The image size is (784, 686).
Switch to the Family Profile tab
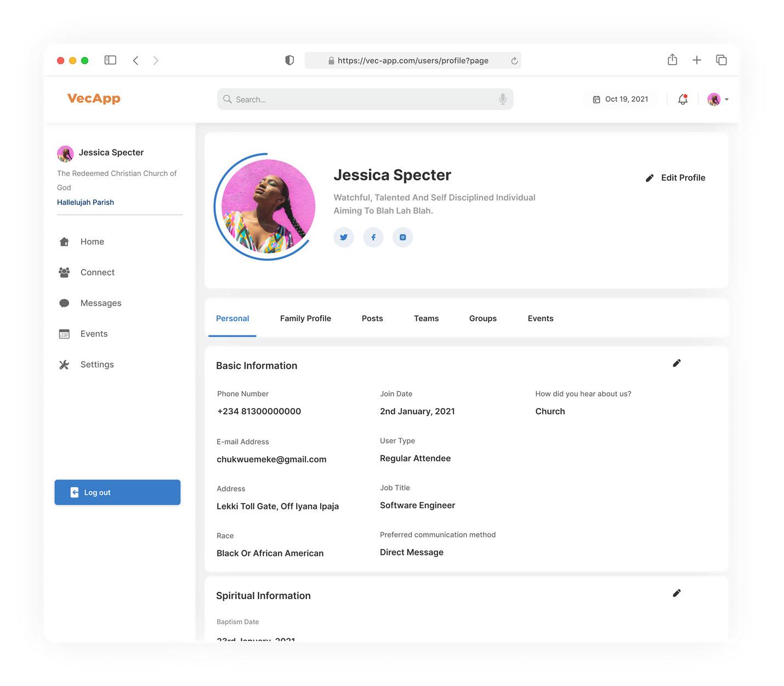[305, 318]
